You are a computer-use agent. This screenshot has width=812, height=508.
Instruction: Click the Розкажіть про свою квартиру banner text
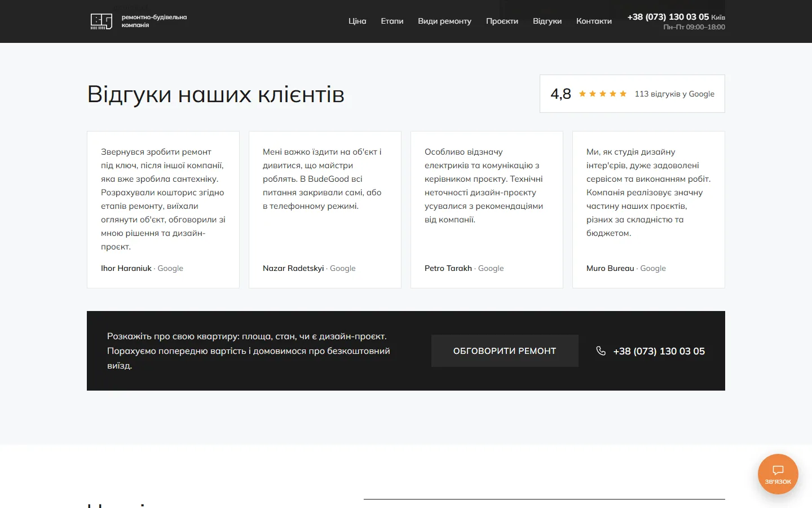pyautogui.click(x=248, y=351)
